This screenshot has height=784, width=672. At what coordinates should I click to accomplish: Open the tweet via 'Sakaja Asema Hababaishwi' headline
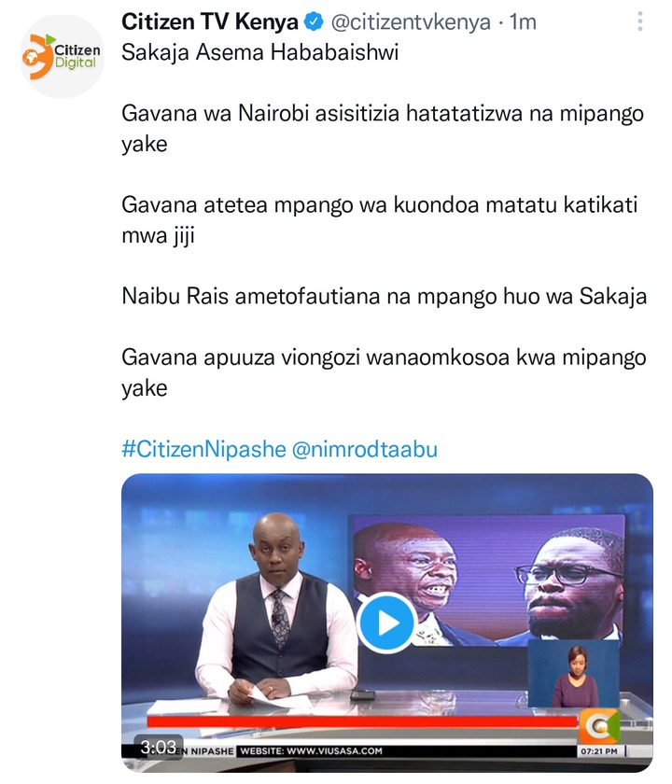tap(260, 52)
